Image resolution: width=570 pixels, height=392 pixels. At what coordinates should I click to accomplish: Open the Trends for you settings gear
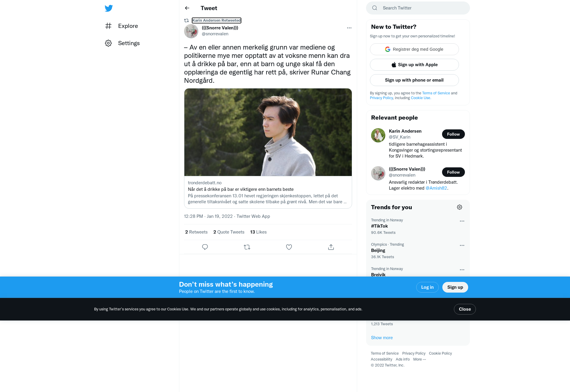[460, 207]
